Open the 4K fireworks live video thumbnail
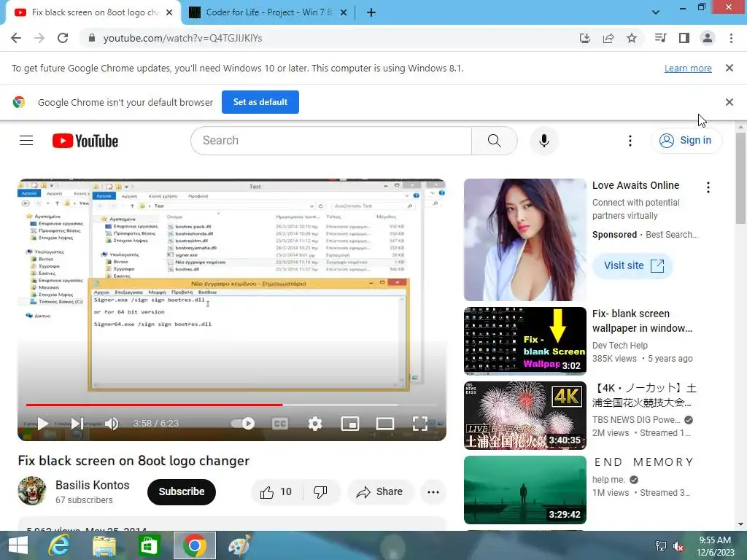The height and width of the screenshot is (560, 747). [x=525, y=415]
